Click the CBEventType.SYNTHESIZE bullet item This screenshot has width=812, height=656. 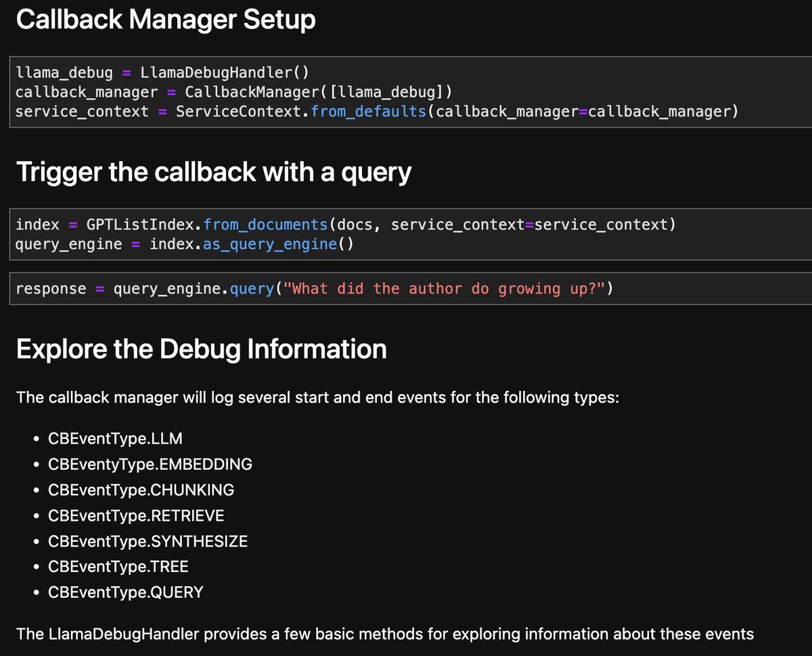148,541
